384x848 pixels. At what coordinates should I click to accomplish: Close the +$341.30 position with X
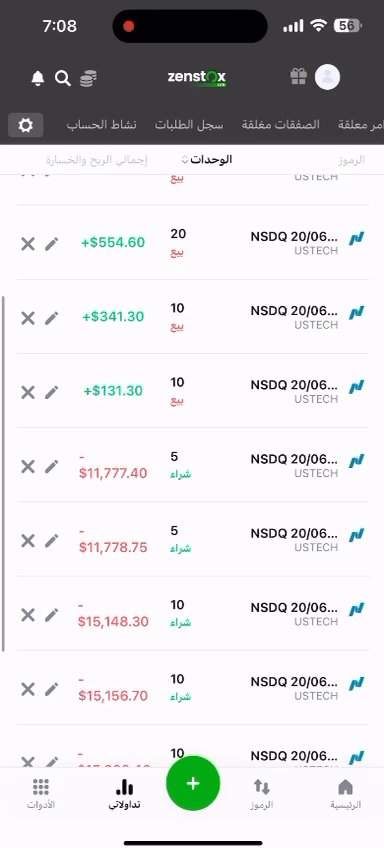pos(28,318)
